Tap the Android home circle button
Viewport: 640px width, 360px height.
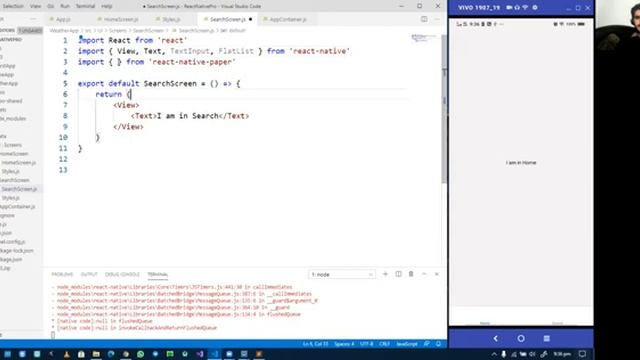(x=521, y=338)
